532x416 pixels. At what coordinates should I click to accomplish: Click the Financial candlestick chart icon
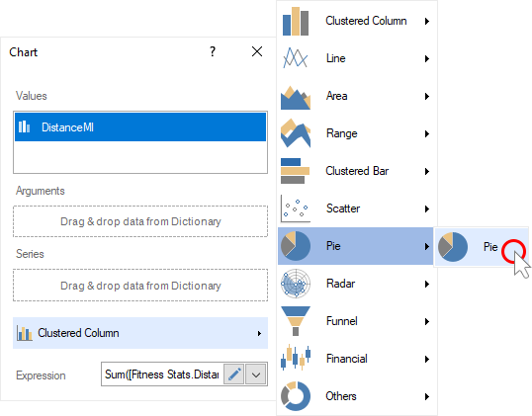click(296, 358)
